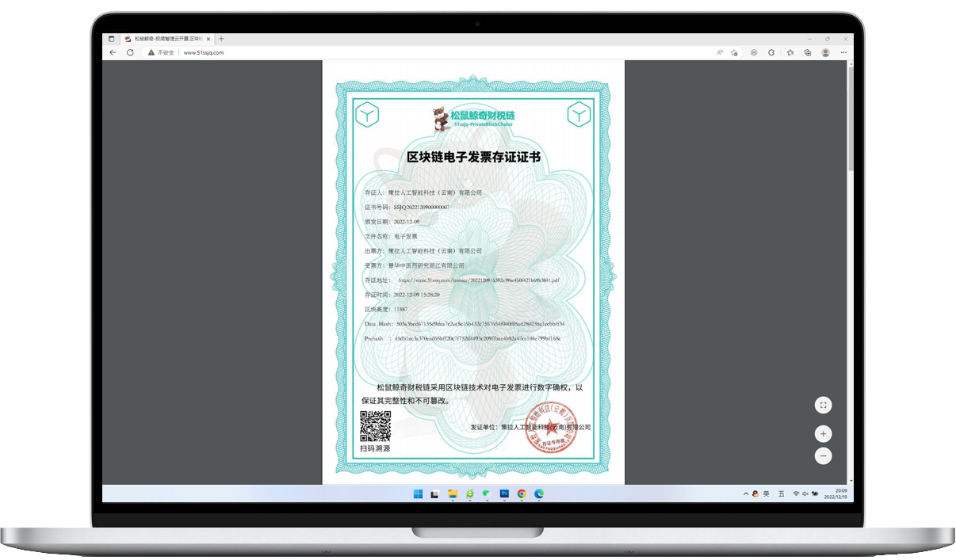This screenshot has width=956, height=560.
Task: Click the 存证地址 URL on the certificate
Action: [x=479, y=280]
